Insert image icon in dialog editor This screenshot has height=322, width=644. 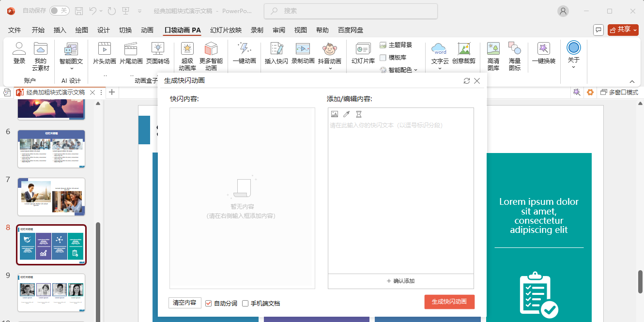[x=335, y=114]
